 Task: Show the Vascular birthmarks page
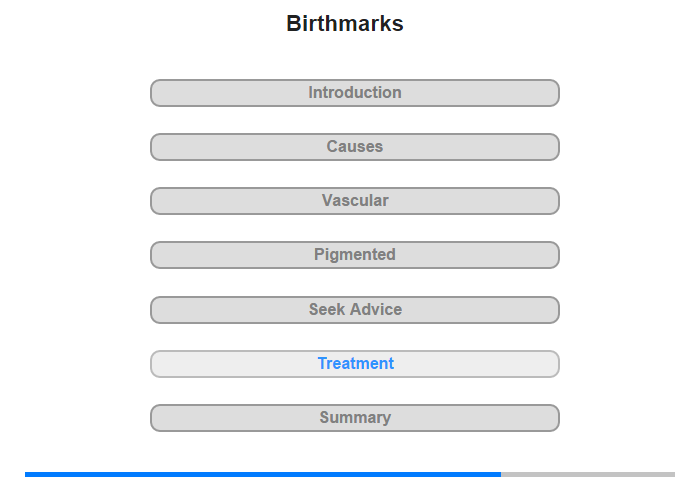pyautogui.click(x=354, y=201)
